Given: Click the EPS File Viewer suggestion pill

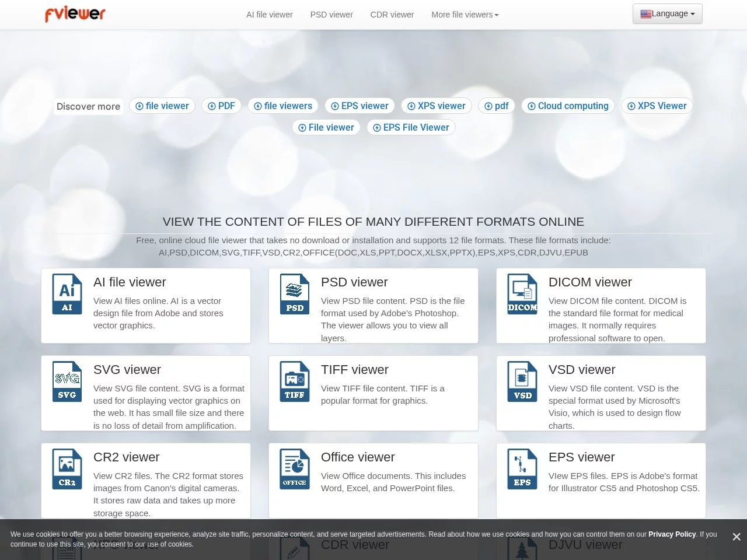Looking at the screenshot, I should tap(411, 127).
